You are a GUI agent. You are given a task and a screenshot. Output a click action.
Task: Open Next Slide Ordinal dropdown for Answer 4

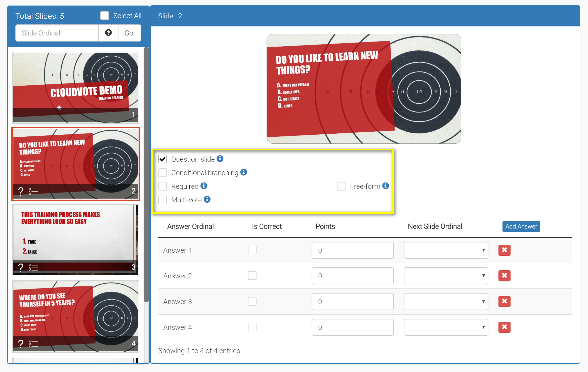point(446,327)
